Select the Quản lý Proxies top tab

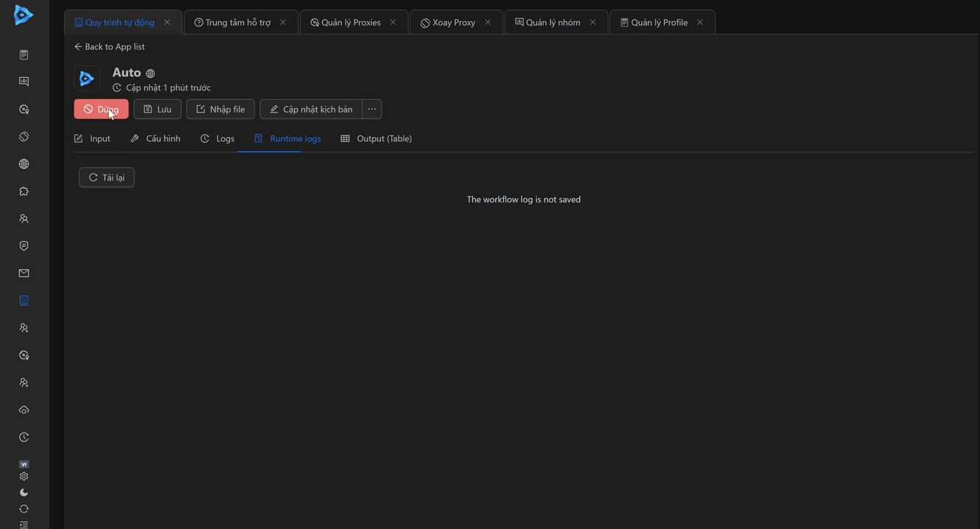pos(346,23)
